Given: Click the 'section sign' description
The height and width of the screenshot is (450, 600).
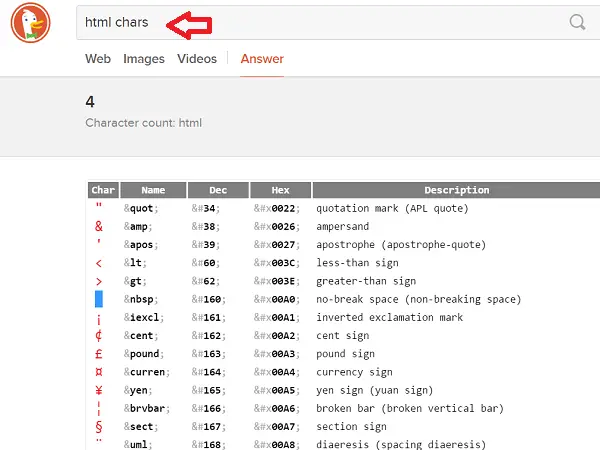Looking at the screenshot, I should click(x=351, y=427).
